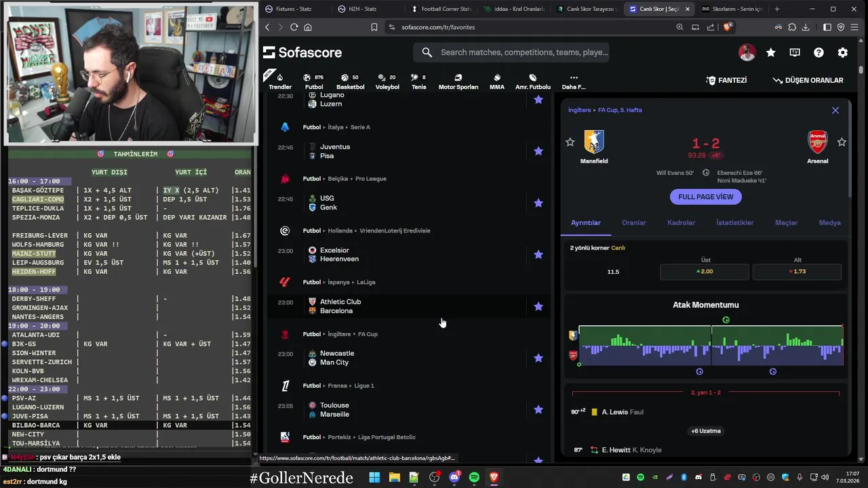
Task: Open a new browser tab with plus
Action: point(777,9)
